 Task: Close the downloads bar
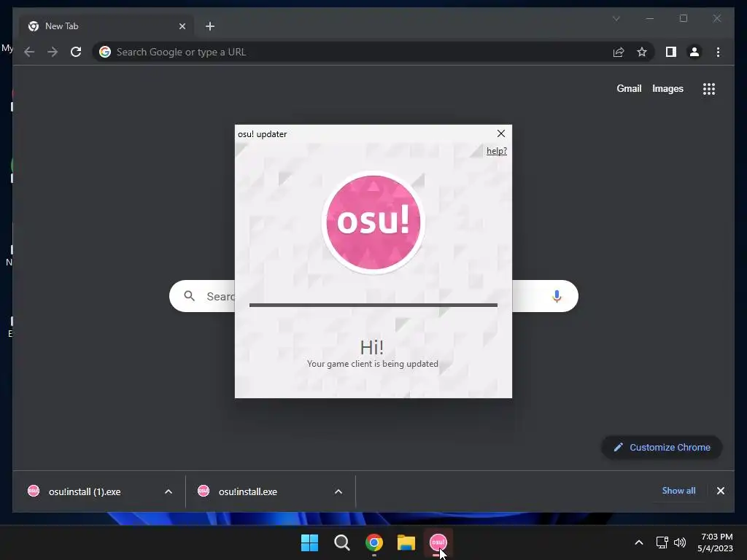coord(720,491)
